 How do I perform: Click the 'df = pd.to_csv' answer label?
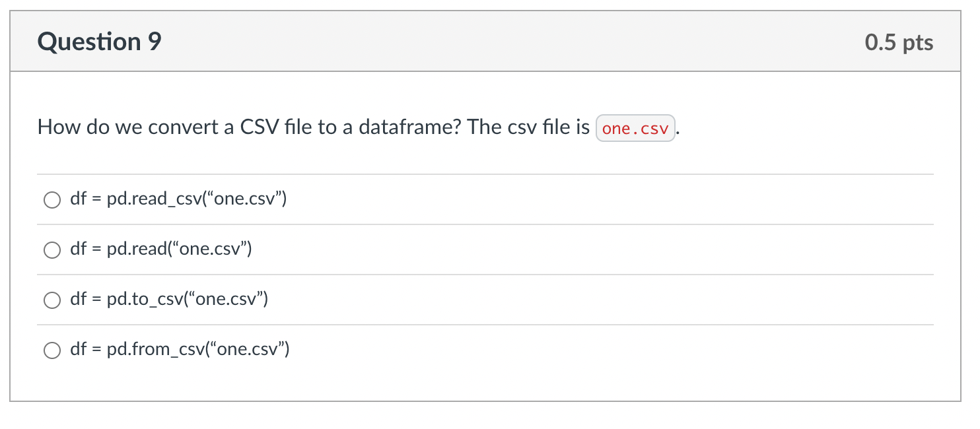click(169, 300)
